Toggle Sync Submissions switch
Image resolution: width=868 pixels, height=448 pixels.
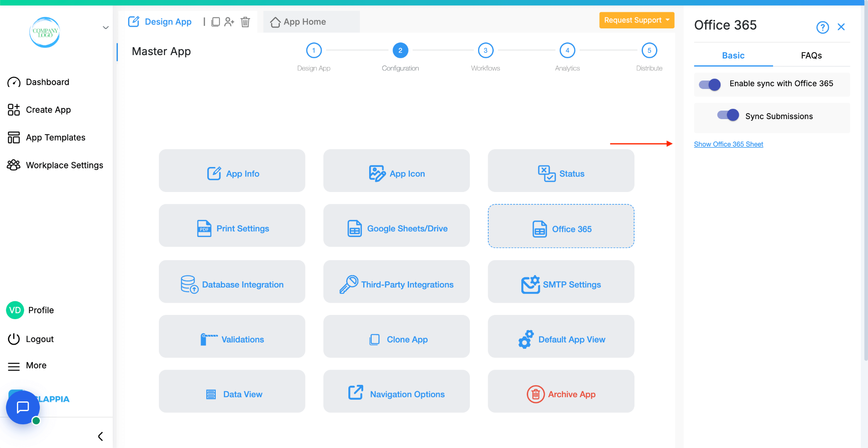tap(728, 115)
